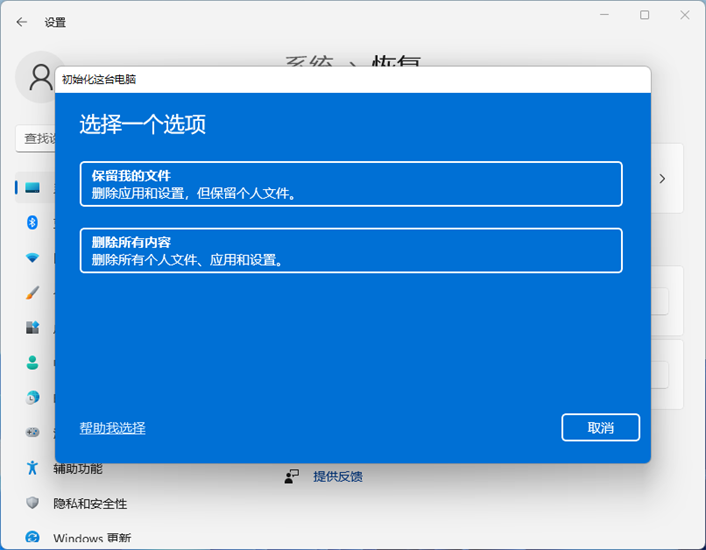This screenshot has height=550, width=706.
Task: Open the Apps icon in sidebar
Action: (x=32, y=327)
